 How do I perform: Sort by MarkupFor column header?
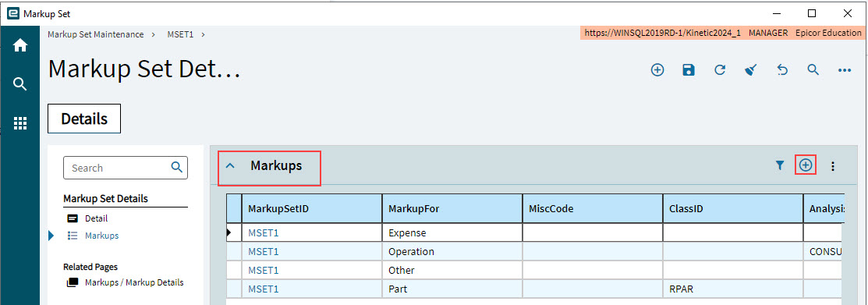point(452,209)
